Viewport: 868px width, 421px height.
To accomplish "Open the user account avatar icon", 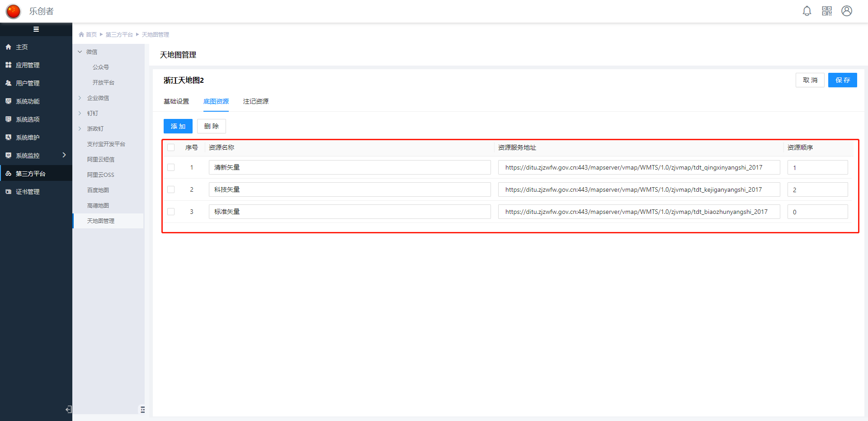I will 846,11.
